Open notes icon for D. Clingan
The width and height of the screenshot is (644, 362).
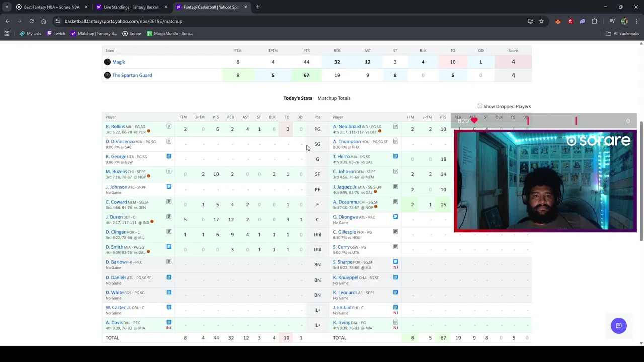tap(169, 232)
